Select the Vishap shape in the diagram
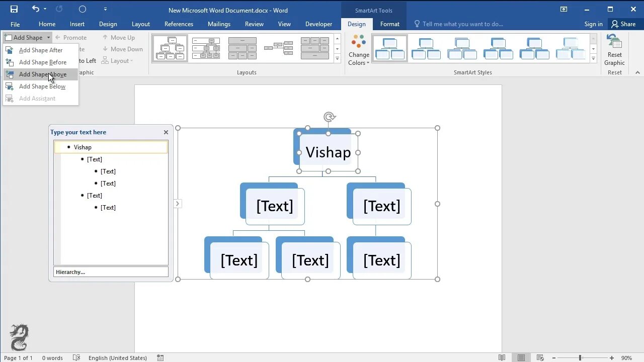Viewport: 644px width, 362px height. tap(329, 152)
